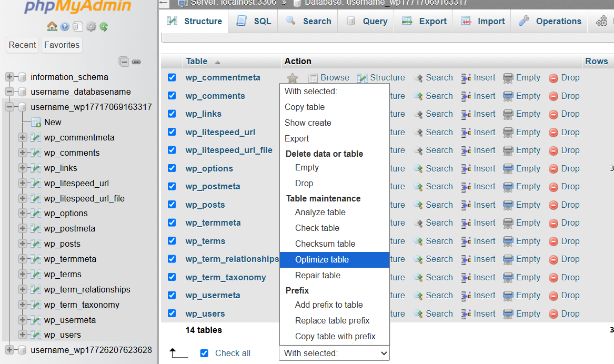Open the phpMyAdmin home icon
This screenshot has width=614, height=364.
pos(52,27)
